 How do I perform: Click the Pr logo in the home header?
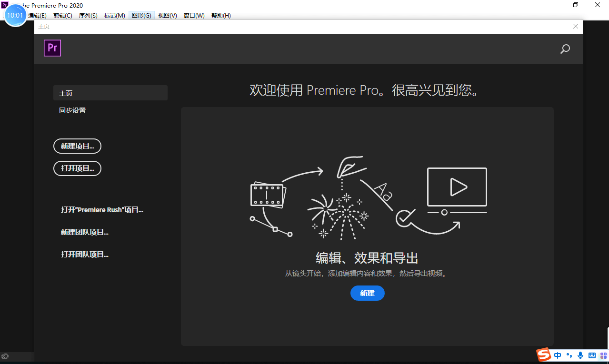click(52, 49)
